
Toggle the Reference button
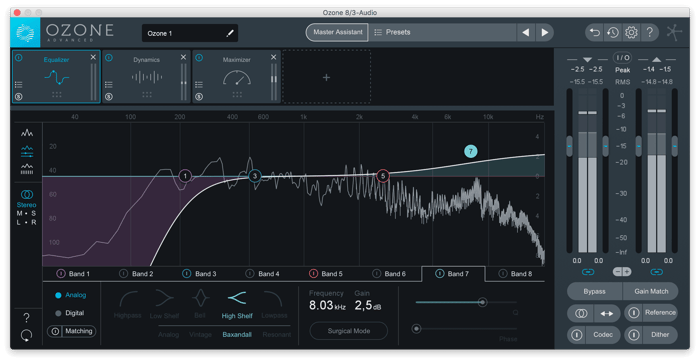coord(651,313)
